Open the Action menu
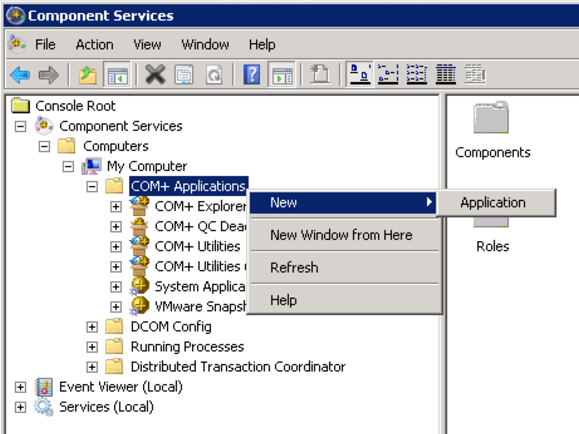This screenshot has height=434, width=579. (x=95, y=45)
